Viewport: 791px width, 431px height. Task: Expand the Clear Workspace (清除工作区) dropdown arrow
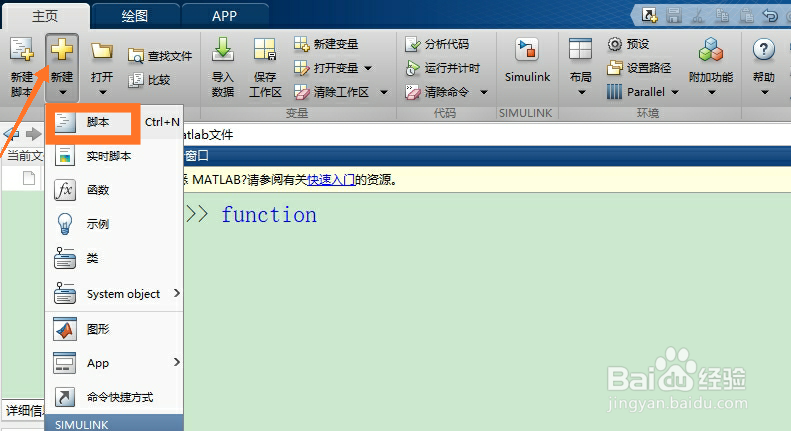384,92
